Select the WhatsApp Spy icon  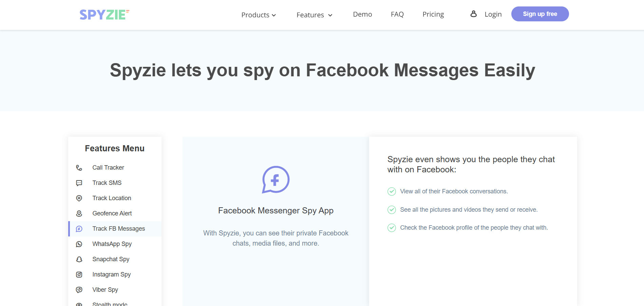click(x=79, y=244)
